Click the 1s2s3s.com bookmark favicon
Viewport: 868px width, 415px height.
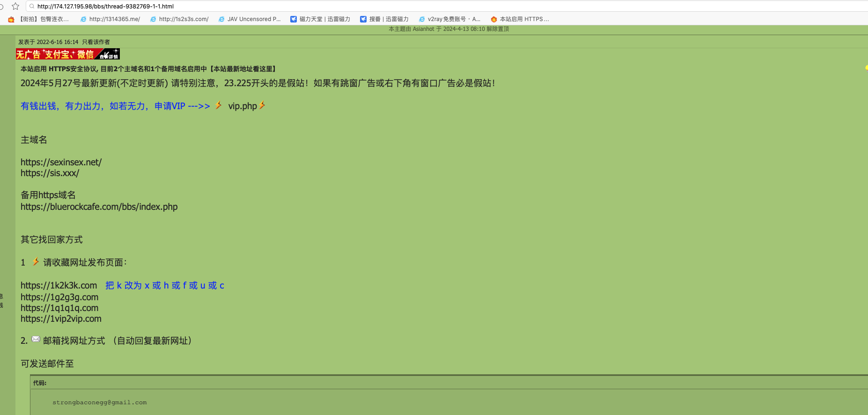(x=153, y=19)
